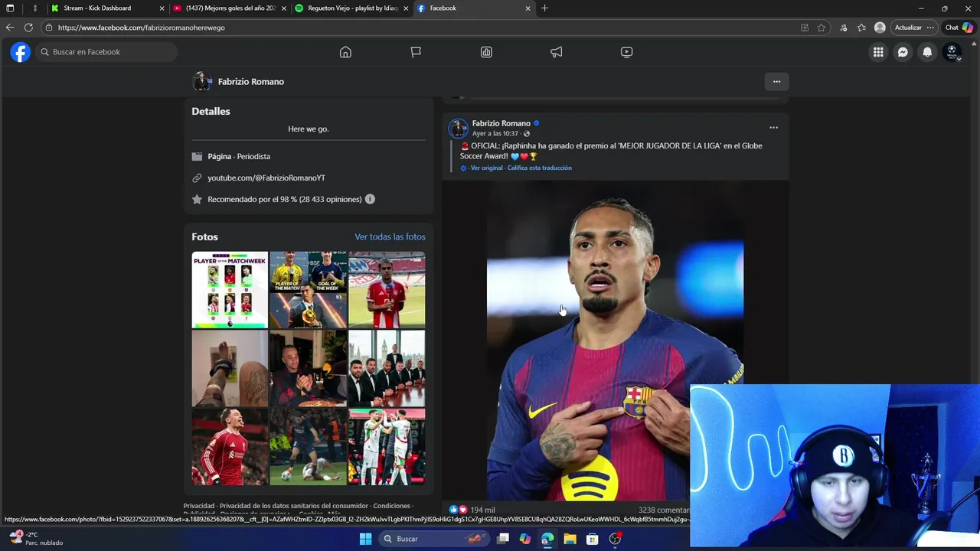Open the Raphinha post three-dot menu
Viewport: 980px width, 551px height.
[773, 128]
